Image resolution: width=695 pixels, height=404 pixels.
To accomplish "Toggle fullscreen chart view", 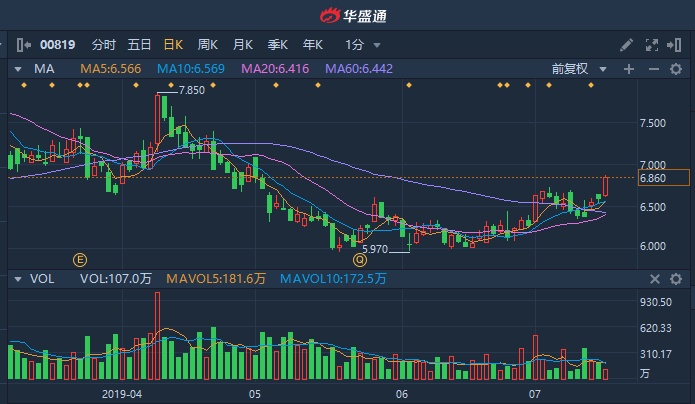I will click(x=652, y=45).
